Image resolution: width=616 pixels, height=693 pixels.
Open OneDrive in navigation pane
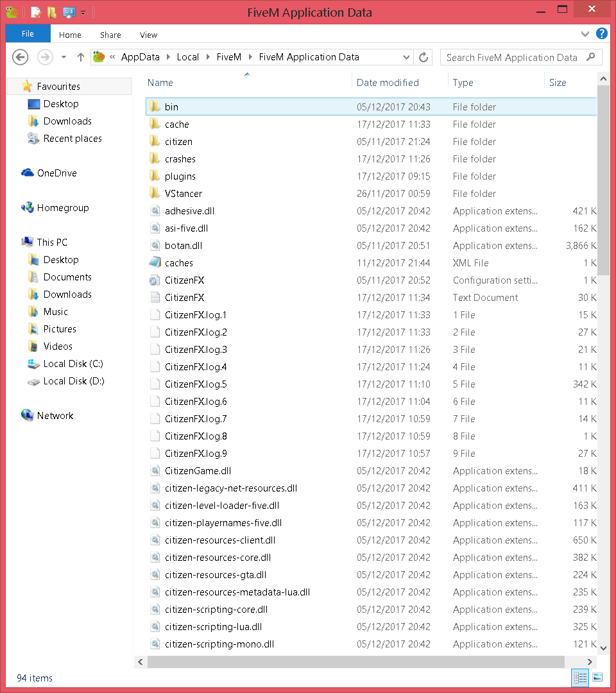coord(49,173)
